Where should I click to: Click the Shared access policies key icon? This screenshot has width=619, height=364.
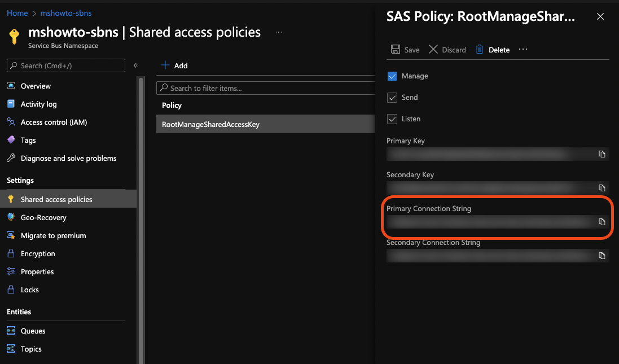tap(11, 199)
